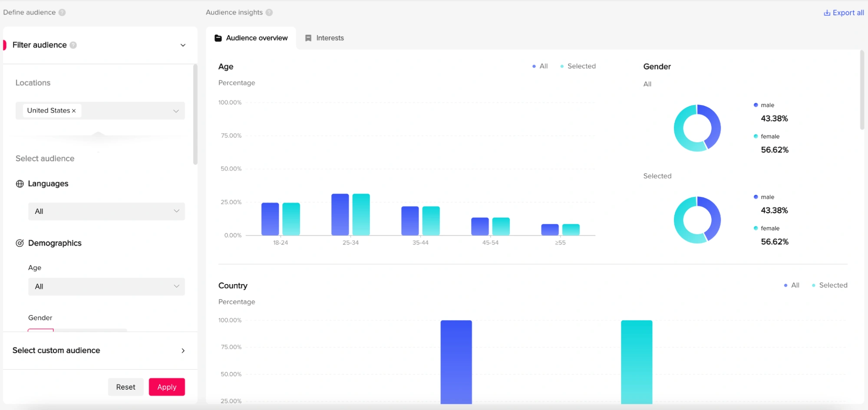The width and height of the screenshot is (868, 410).
Task: Click the Demographics heading
Action: tap(55, 243)
